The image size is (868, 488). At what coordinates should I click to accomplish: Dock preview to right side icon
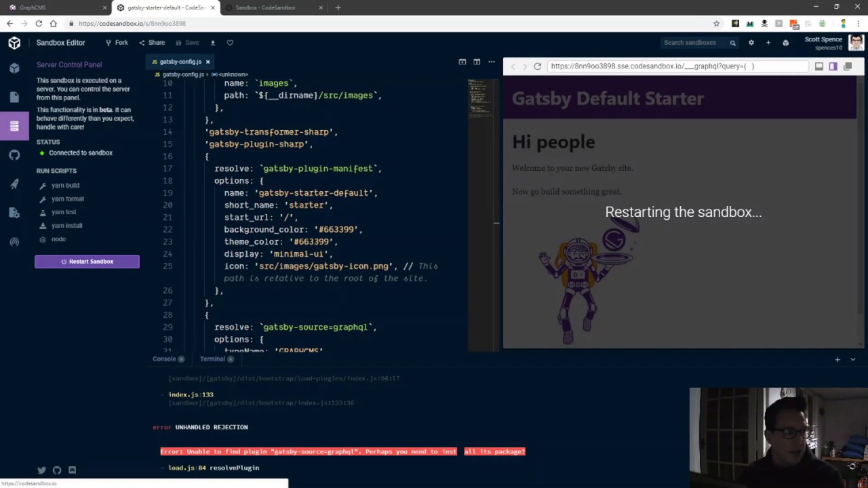point(833,66)
